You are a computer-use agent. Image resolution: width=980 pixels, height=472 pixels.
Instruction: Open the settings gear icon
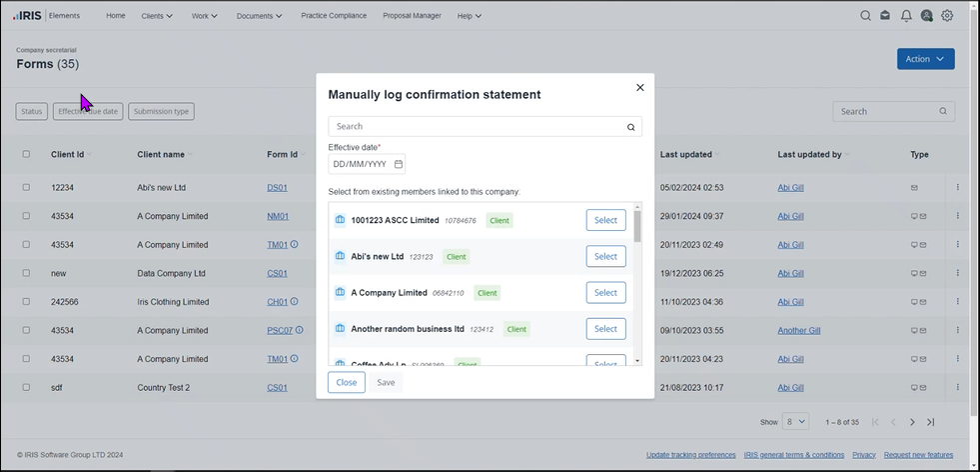pos(947,16)
